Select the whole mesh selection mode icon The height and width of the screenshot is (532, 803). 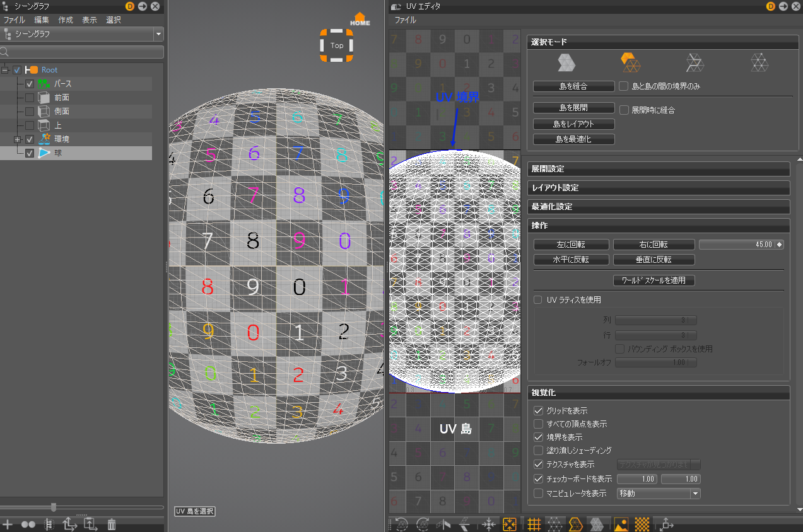[566, 62]
